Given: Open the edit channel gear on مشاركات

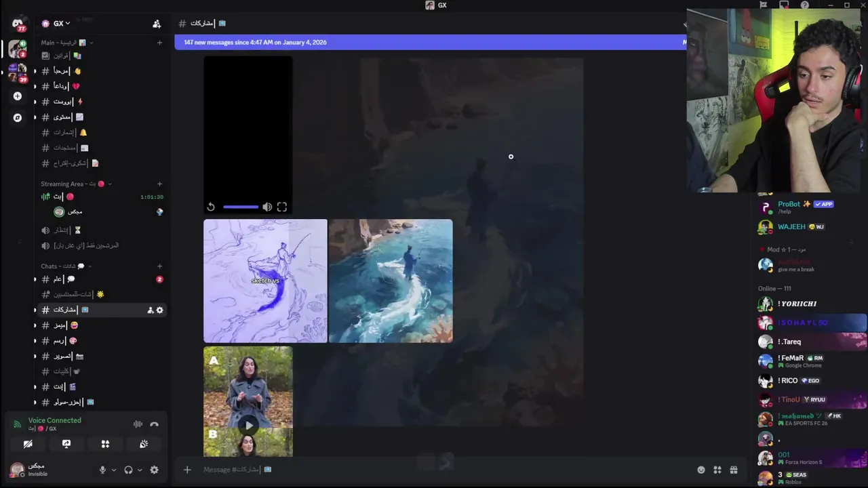Looking at the screenshot, I should (x=160, y=310).
